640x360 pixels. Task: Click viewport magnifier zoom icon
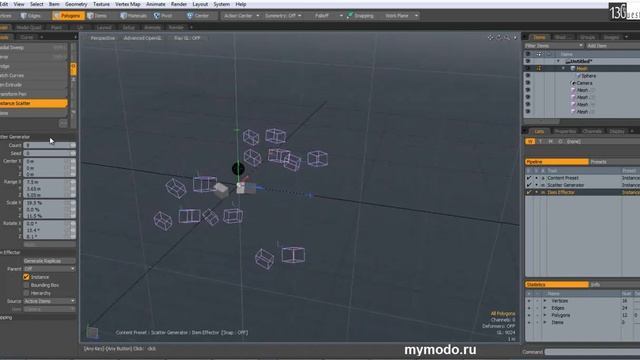[507, 38]
